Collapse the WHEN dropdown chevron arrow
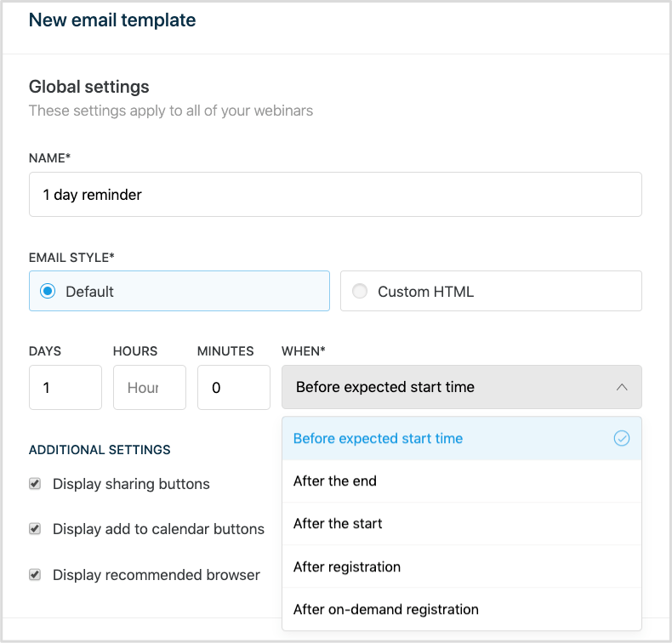The height and width of the screenshot is (643, 672). [x=622, y=387]
